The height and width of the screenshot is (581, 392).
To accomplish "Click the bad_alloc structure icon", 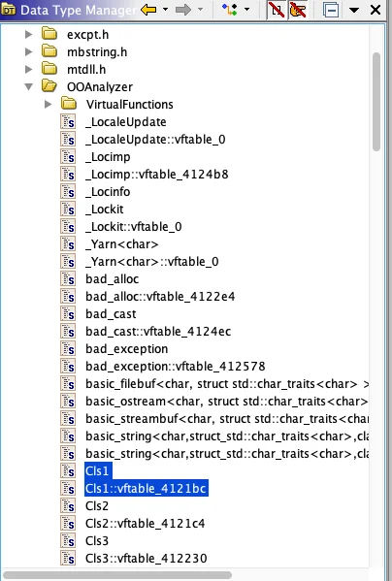I will coord(68,278).
